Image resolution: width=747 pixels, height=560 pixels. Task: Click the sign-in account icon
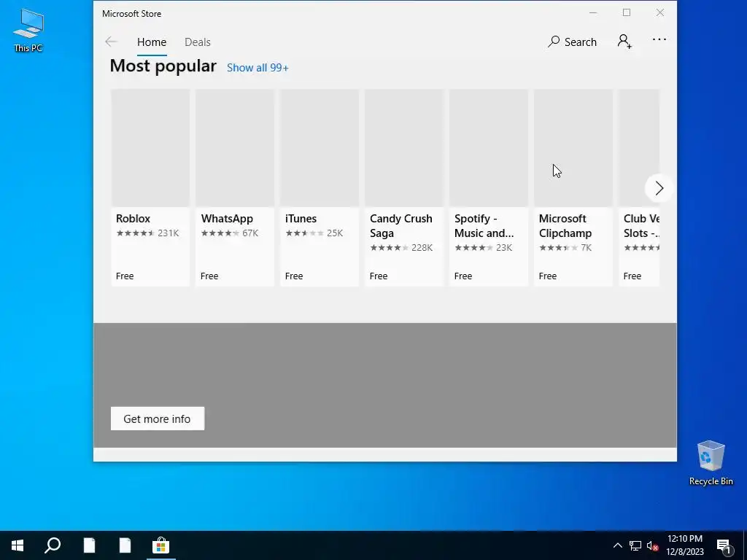pos(624,42)
